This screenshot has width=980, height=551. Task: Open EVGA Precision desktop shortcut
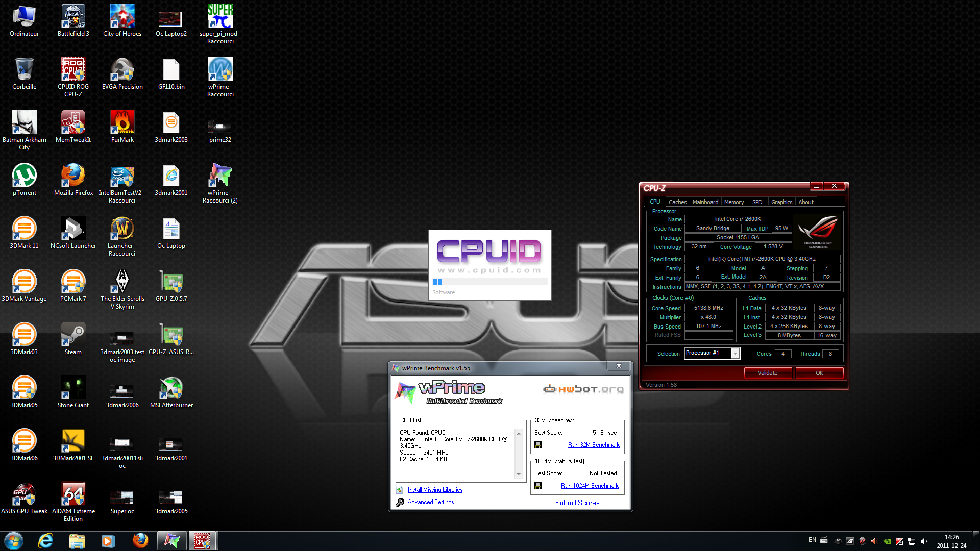click(122, 74)
